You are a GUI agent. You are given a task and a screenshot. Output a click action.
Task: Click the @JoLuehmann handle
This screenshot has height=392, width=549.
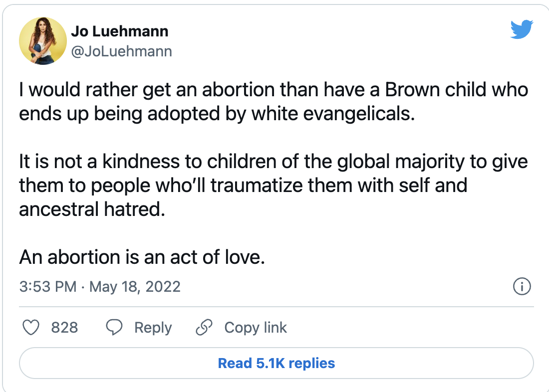click(x=122, y=51)
